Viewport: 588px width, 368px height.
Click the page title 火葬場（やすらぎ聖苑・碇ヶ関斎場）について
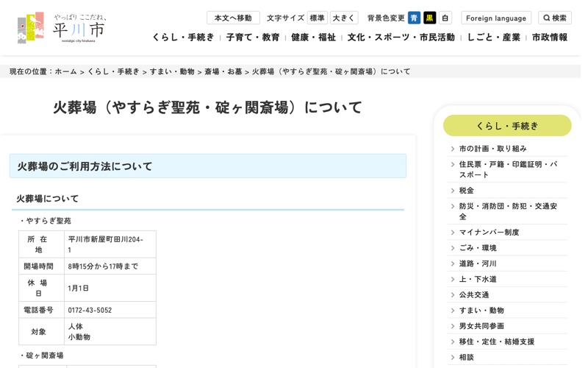[207, 107]
